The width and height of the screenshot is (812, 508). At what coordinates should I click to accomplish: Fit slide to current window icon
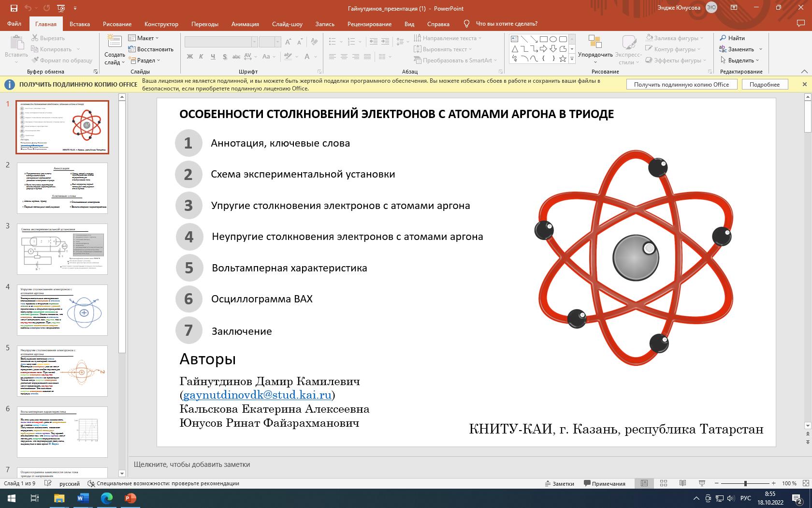pyautogui.click(x=805, y=483)
